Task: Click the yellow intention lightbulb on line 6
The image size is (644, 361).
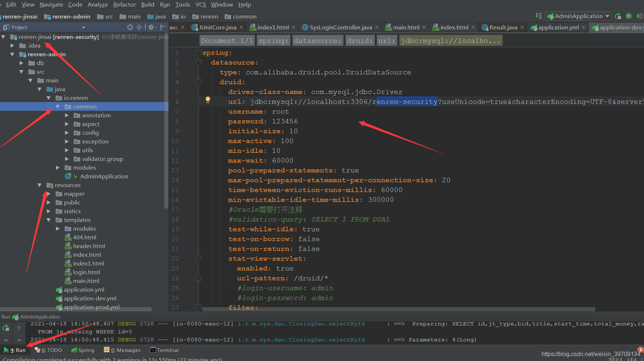Action: coord(208,100)
